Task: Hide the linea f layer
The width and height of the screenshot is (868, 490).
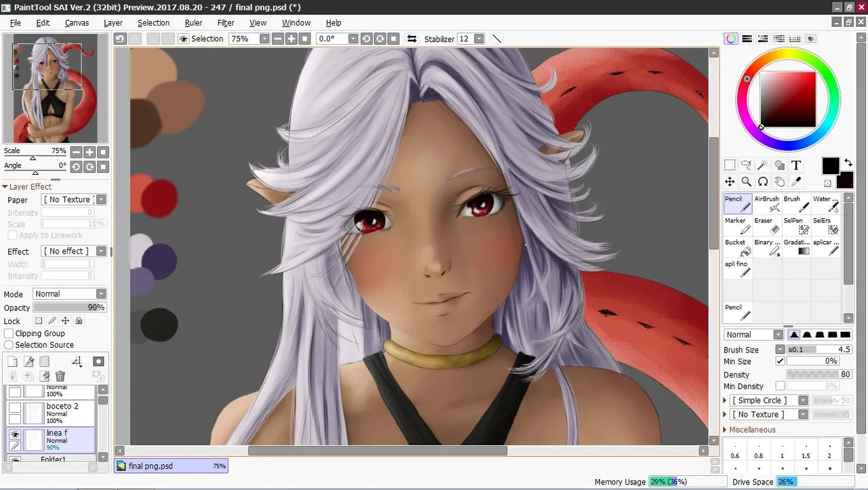Action: click(14, 434)
